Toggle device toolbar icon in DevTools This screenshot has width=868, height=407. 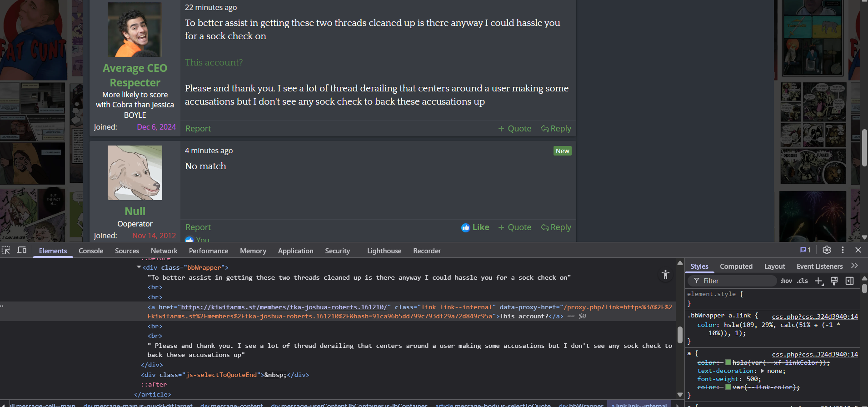coord(21,250)
